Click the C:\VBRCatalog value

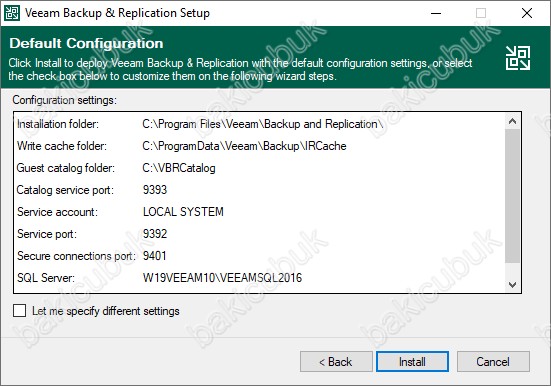click(x=179, y=168)
